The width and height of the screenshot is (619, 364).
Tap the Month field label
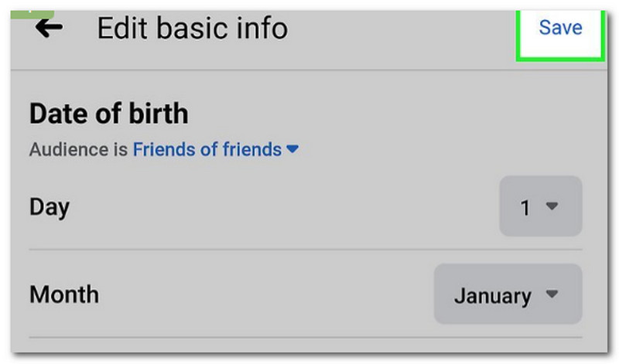(x=64, y=294)
